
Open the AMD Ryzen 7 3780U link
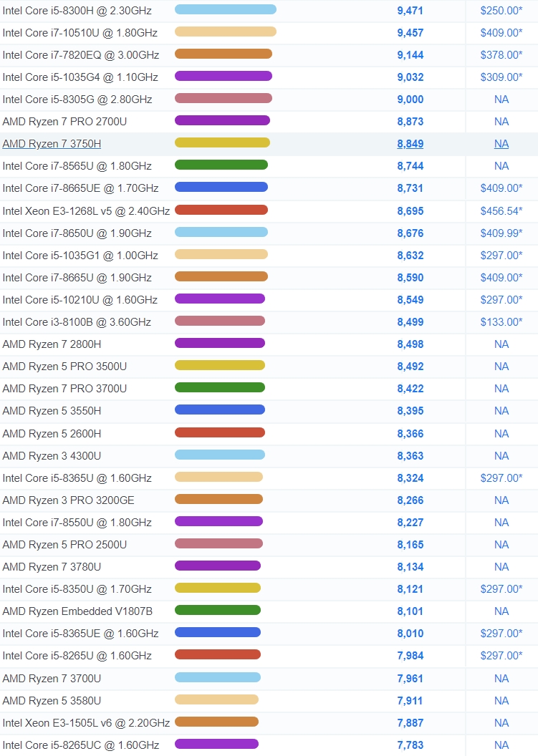52,567
